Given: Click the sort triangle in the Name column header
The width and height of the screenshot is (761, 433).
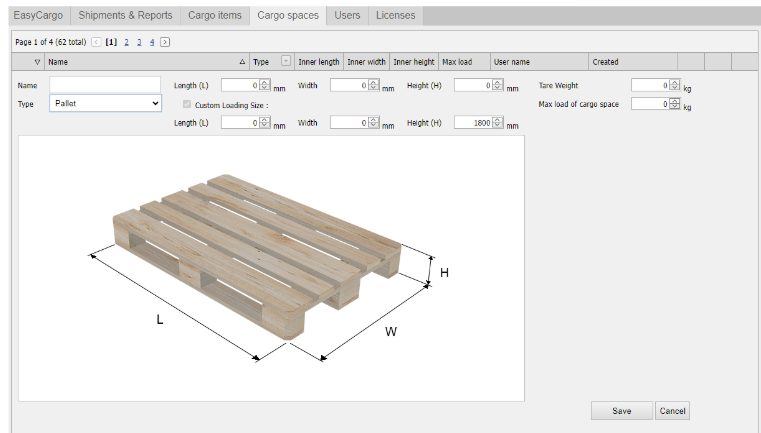Looking at the screenshot, I should (242, 62).
